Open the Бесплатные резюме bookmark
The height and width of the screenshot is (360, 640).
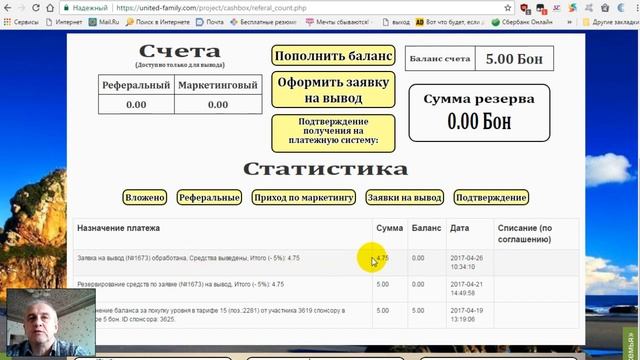263,22
